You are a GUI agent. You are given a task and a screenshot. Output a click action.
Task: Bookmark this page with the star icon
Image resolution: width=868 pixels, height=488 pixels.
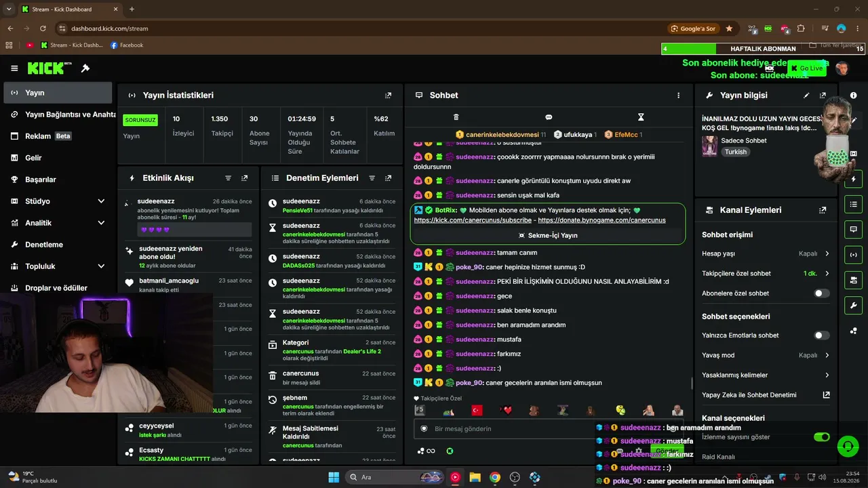pos(729,28)
